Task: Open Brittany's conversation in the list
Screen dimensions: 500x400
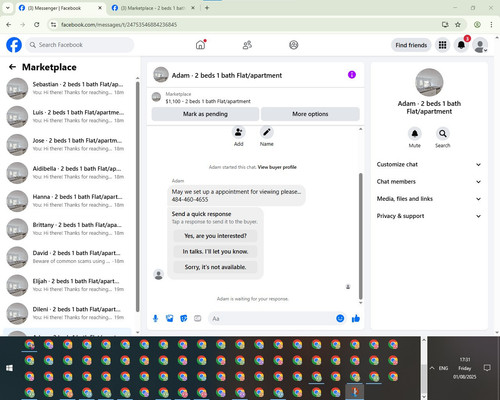Action: point(67,229)
